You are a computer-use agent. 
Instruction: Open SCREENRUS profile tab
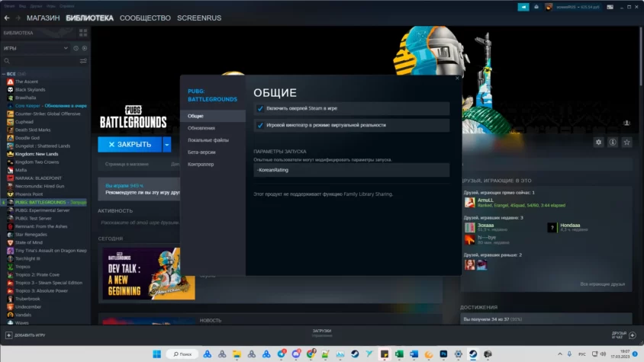(199, 18)
